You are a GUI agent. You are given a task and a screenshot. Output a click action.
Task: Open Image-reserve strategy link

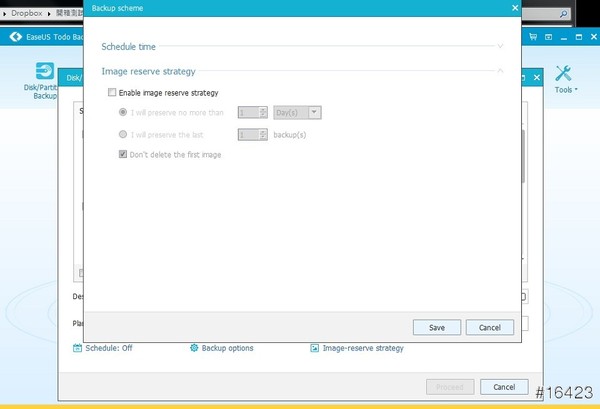tap(363, 348)
